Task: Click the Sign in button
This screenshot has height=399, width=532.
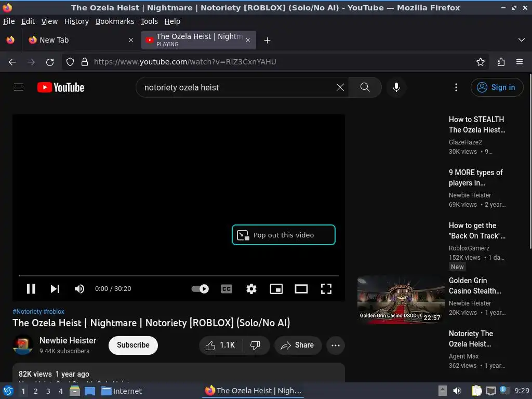Action: click(497, 87)
